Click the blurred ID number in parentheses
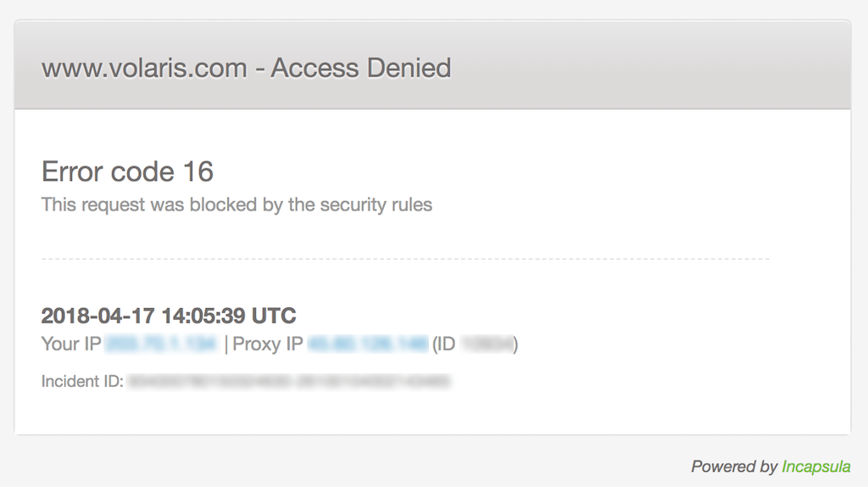868x487 pixels. point(487,344)
